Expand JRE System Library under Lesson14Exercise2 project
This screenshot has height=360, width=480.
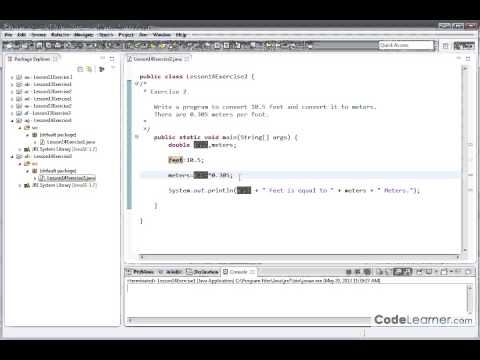(x=20, y=185)
